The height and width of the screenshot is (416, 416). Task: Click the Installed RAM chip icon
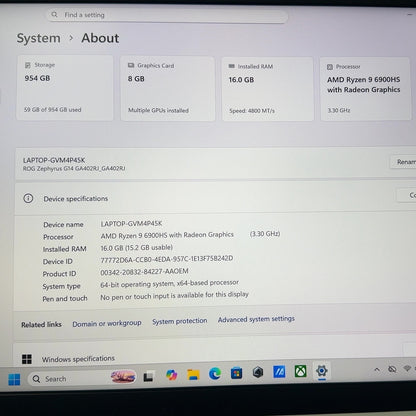click(232, 66)
